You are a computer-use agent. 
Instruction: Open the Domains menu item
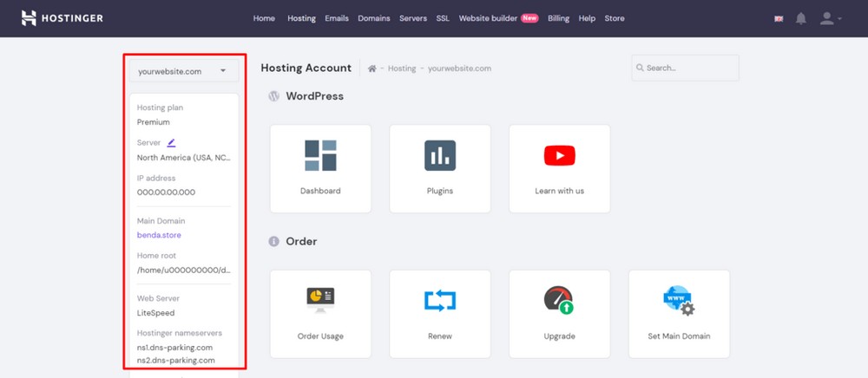click(x=374, y=18)
